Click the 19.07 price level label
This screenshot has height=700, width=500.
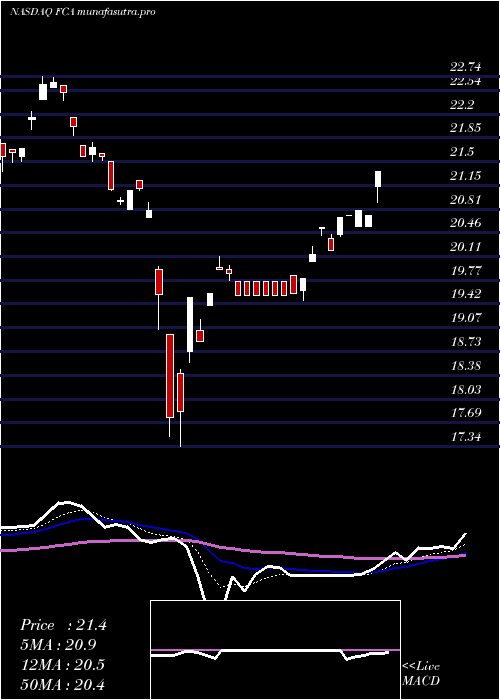pyautogui.click(x=466, y=318)
